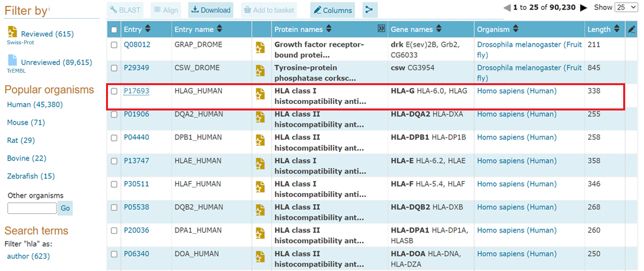This screenshot has width=644, height=271.
Task: Tick the checkbox for entry P17693
Action: (x=114, y=92)
